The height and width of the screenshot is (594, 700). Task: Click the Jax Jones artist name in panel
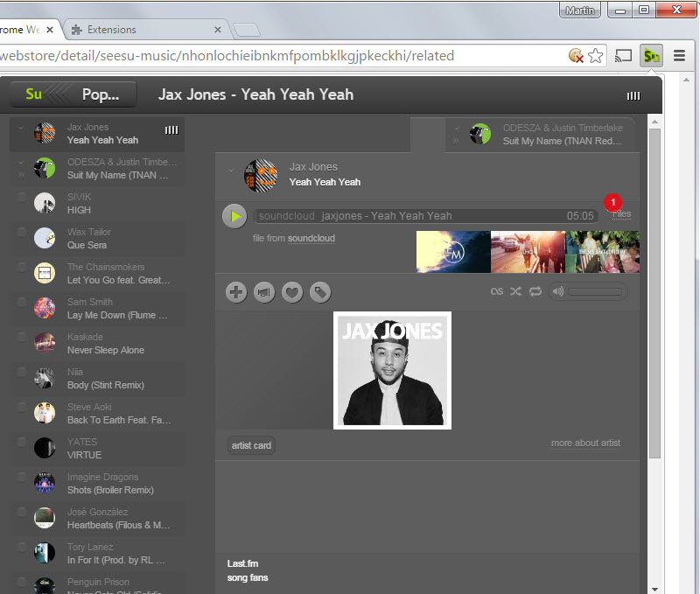(x=313, y=167)
